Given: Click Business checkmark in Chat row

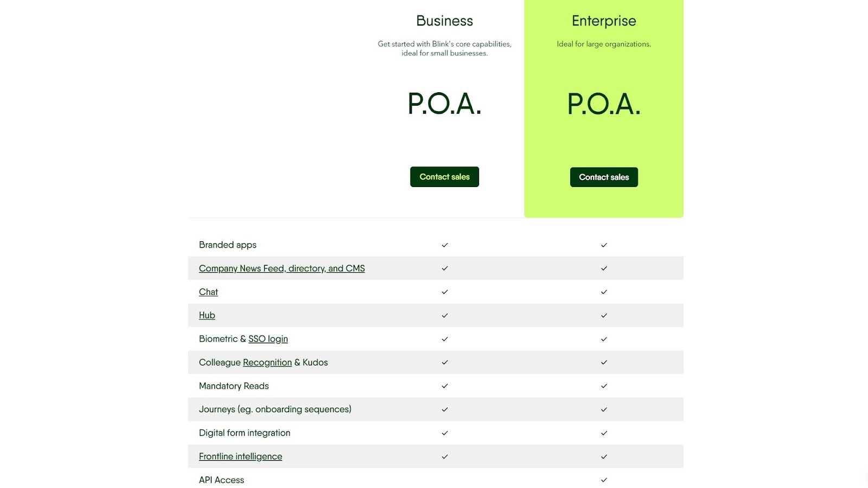Looking at the screenshot, I should click(445, 292).
